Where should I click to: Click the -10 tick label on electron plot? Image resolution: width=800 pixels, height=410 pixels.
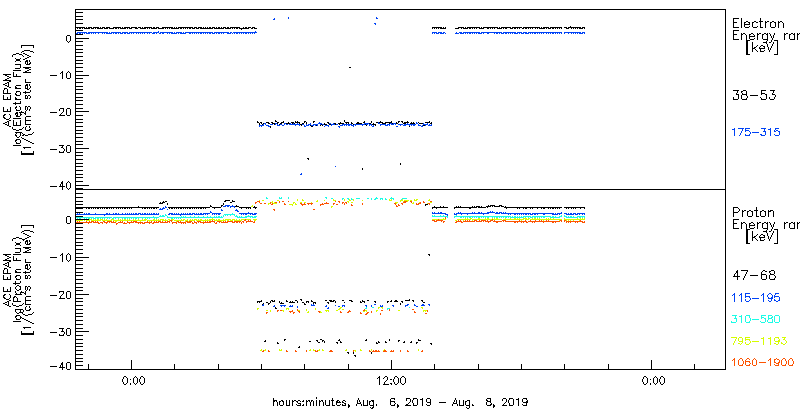point(62,75)
